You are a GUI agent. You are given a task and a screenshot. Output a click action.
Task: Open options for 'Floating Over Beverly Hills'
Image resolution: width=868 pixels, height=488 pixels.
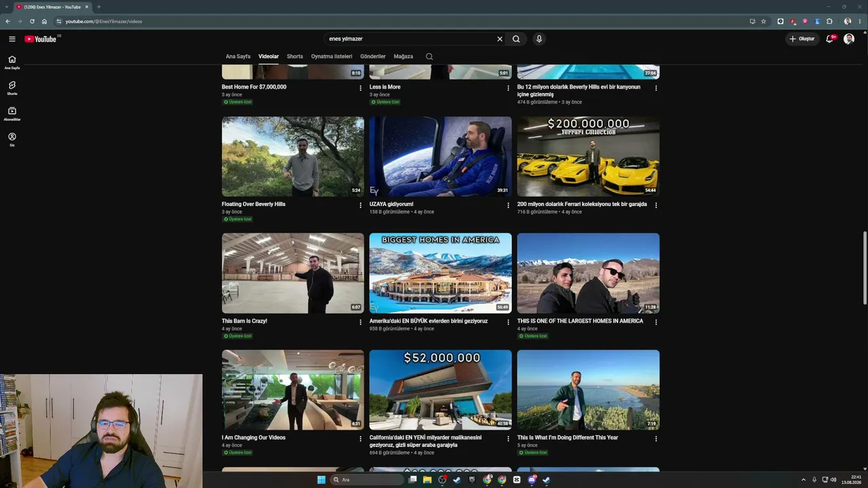click(x=360, y=205)
